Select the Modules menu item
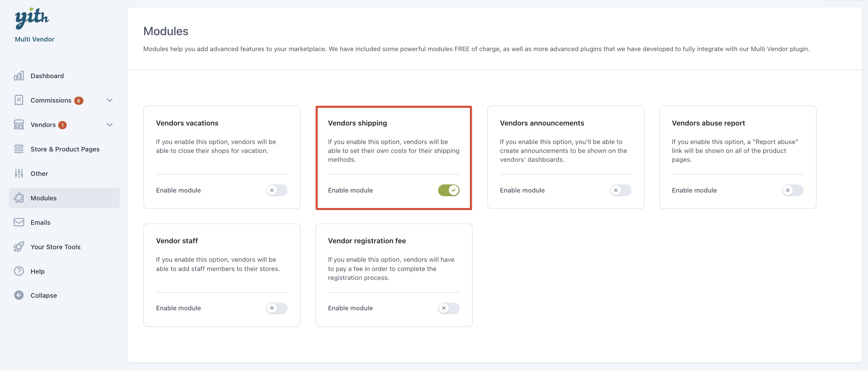Image resolution: width=868 pixels, height=371 pixels. (x=64, y=198)
